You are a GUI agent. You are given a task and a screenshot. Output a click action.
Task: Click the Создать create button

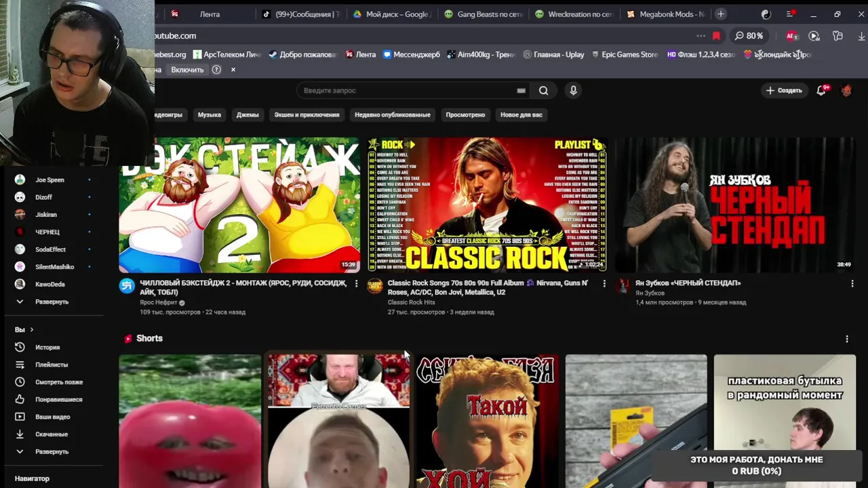coord(784,90)
